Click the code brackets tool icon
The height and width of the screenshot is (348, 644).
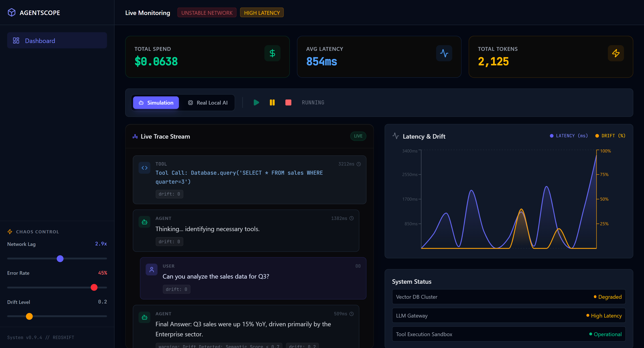[x=144, y=168]
